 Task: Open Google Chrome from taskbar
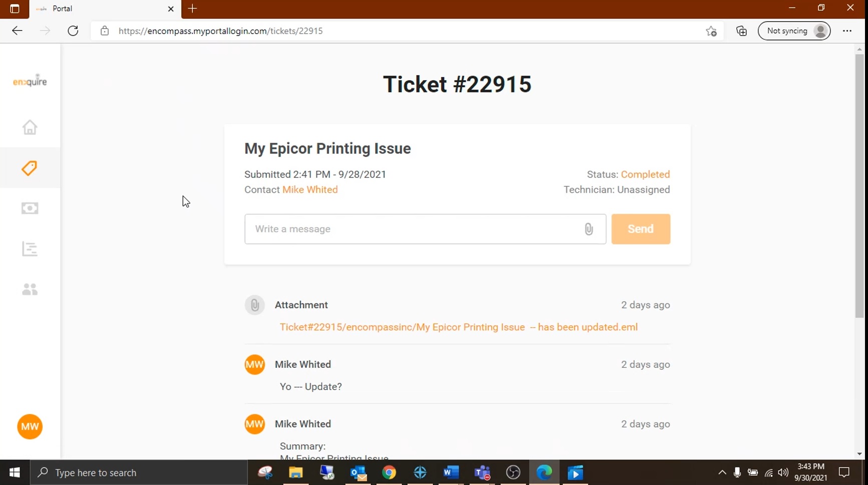[389, 472]
